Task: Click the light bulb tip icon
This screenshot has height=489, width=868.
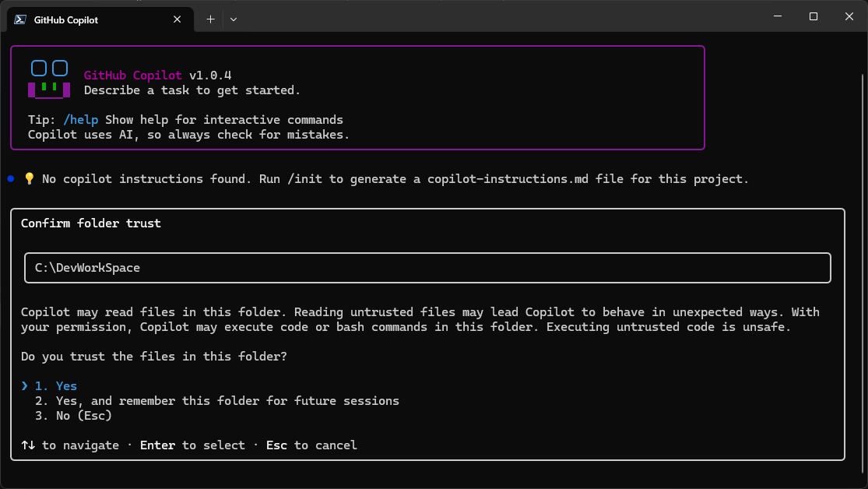Action: (30, 179)
